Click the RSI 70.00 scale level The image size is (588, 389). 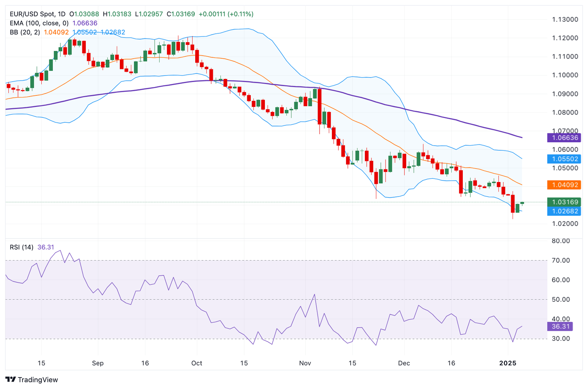561,260
